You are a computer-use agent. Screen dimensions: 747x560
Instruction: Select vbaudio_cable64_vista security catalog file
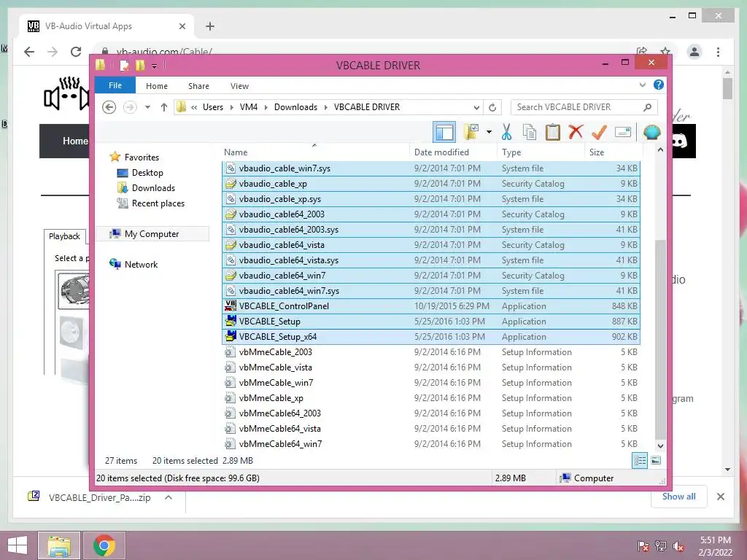[x=431, y=245]
